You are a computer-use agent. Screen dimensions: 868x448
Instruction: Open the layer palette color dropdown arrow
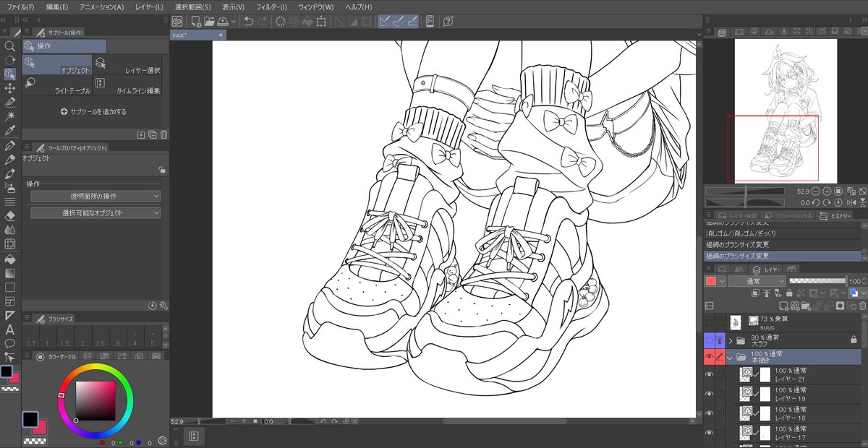[x=863, y=293]
